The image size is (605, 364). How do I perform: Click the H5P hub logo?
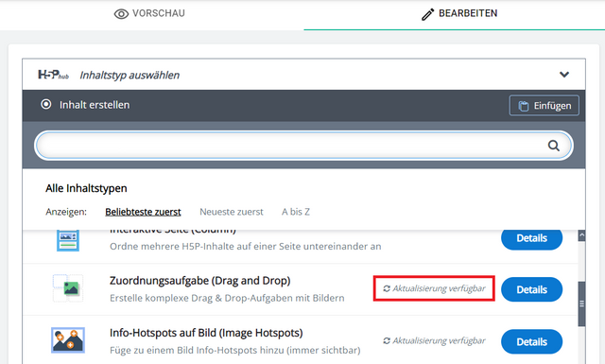53,75
